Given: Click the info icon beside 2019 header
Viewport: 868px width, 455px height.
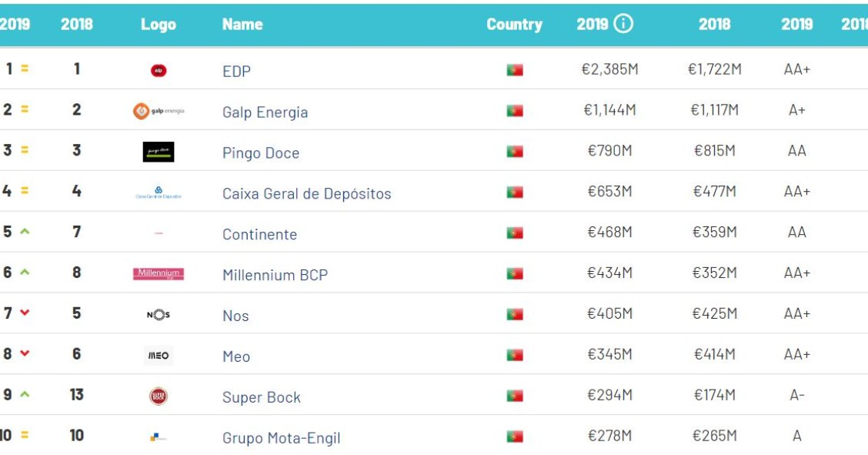Looking at the screenshot, I should (623, 24).
